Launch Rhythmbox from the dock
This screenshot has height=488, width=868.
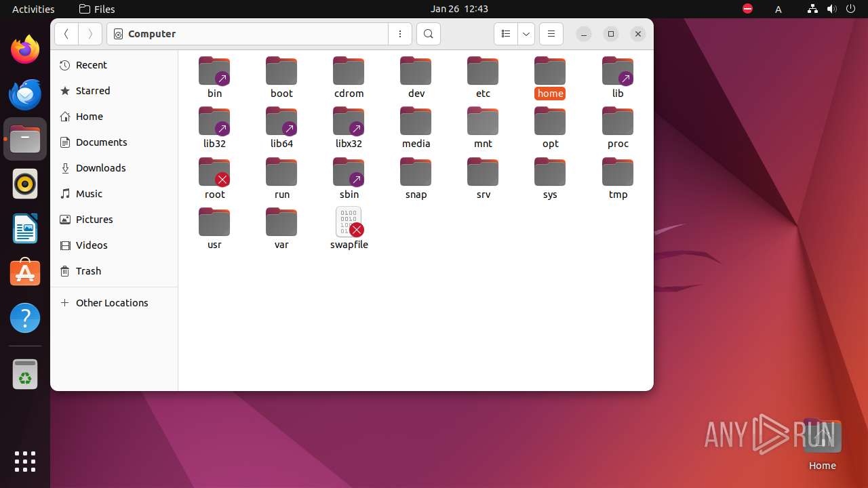coord(25,184)
